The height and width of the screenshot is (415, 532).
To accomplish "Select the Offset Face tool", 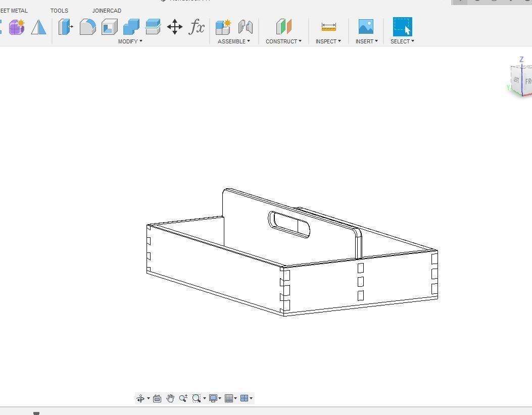I will 153,27.
